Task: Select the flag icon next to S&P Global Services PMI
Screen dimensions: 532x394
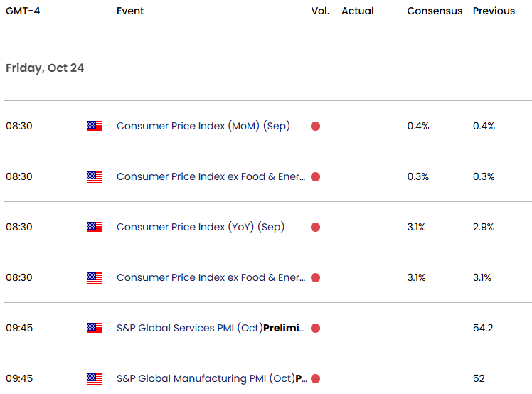Action: (95, 328)
